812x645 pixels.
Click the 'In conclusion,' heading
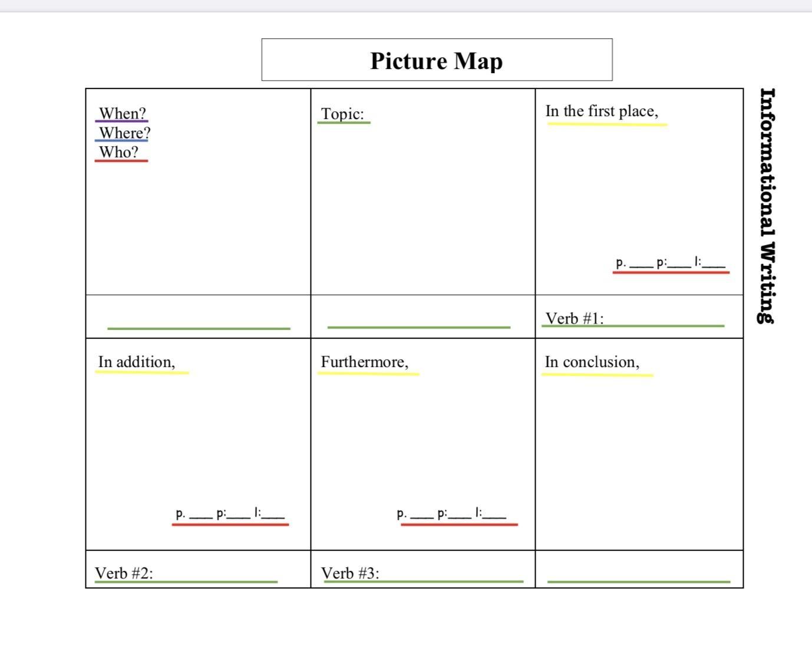592,362
